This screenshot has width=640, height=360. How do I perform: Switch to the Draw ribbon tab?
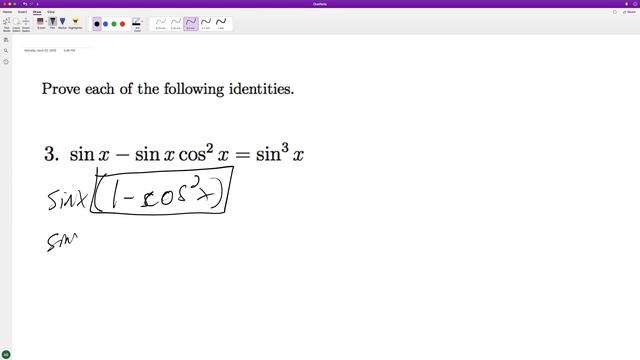[37, 12]
